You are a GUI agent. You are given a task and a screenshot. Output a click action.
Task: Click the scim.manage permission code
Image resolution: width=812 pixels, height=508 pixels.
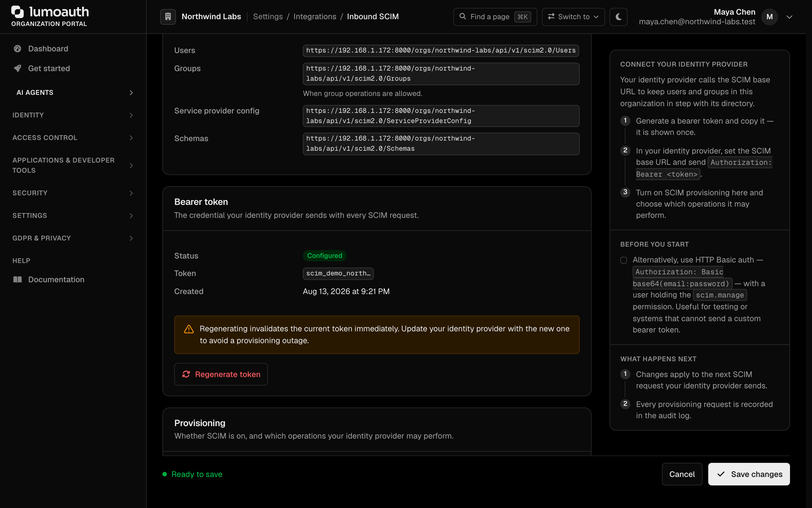pos(720,295)
